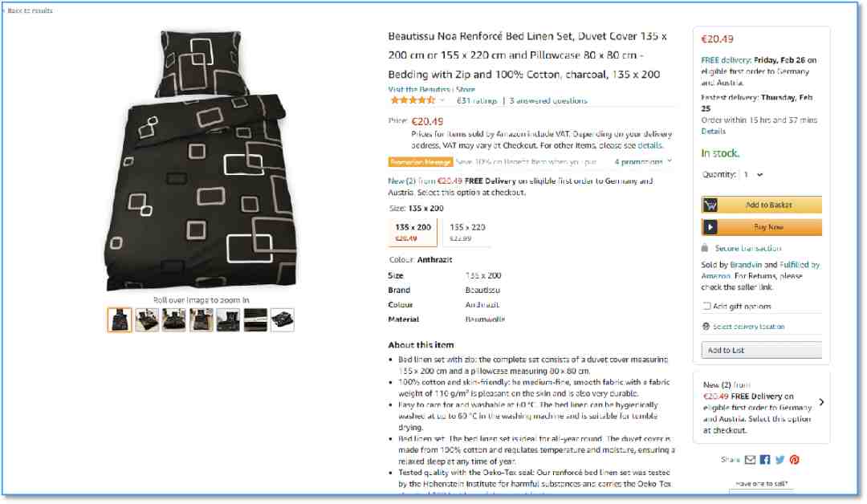Click the play icon on Buy Now
The image size is (867, 504).
click(x=710, y=227)
